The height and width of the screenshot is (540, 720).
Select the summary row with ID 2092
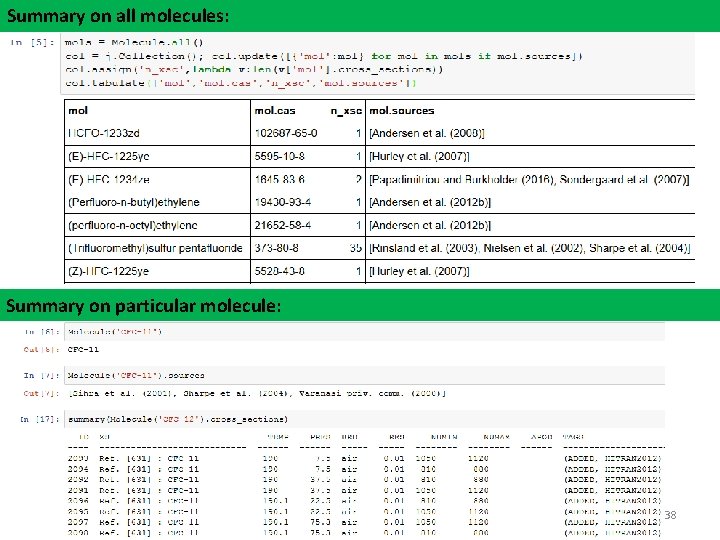click(x=365, y=480)
